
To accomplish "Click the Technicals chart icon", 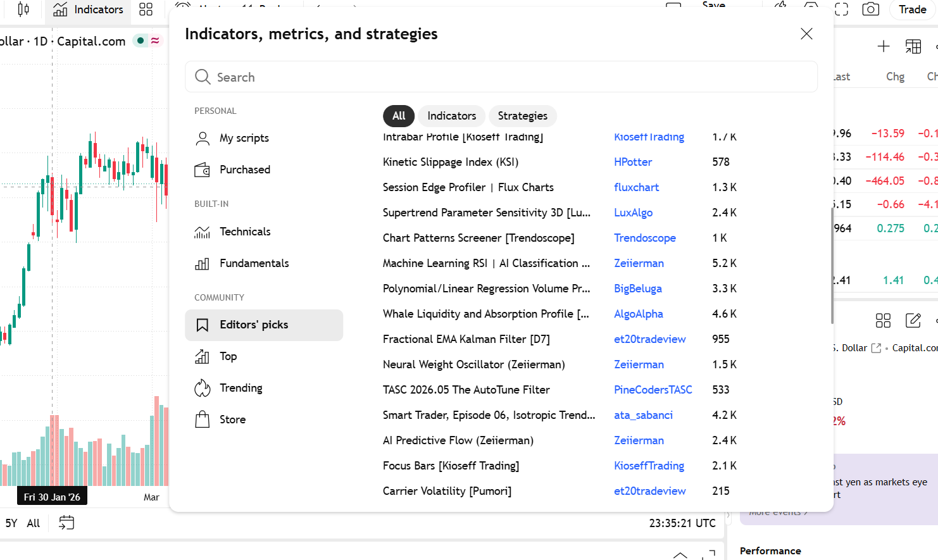I will click(203, 232).
